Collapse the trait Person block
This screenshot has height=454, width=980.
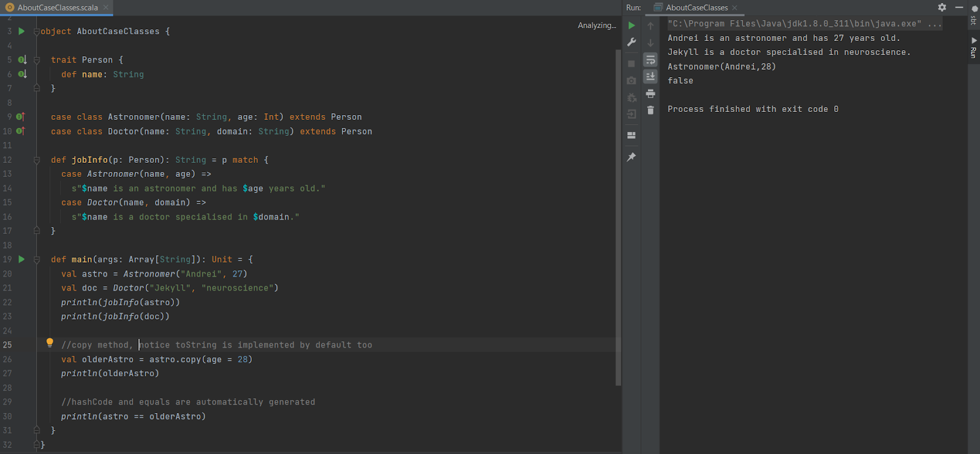(36, 60)
